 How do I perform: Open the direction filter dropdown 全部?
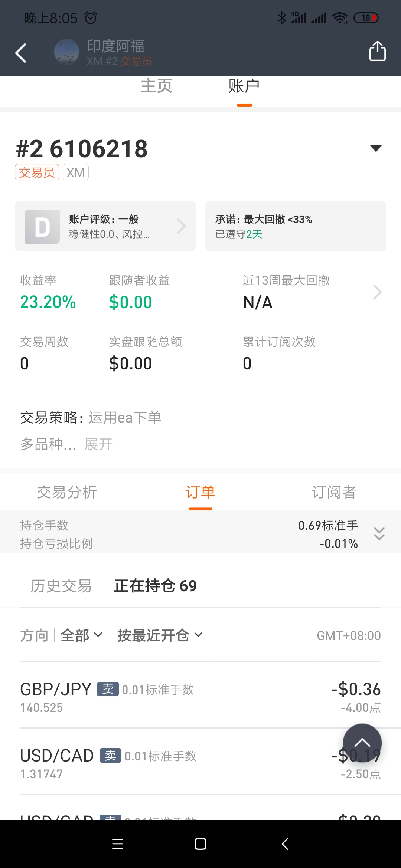pos(81,635)
